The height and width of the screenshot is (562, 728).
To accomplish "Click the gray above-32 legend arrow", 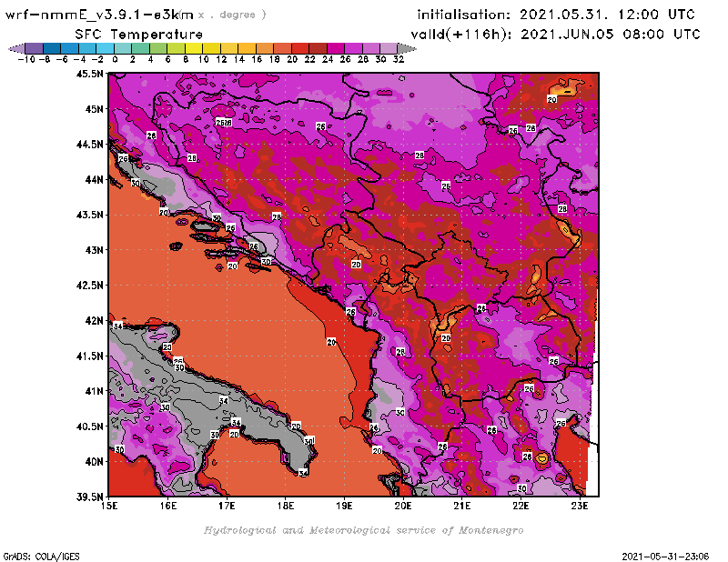I will tap(407, 48).
